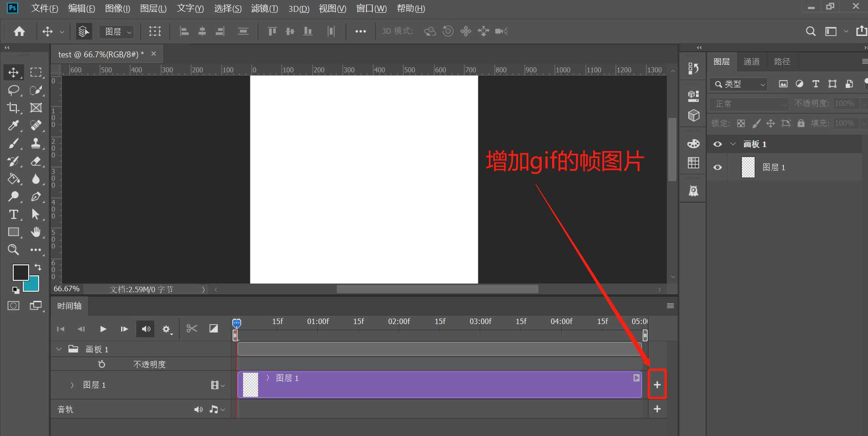This screenshot has height=436, width=868.
Task: Open the 图层 auto-select dropdown
Action: [x=117, y=31]
